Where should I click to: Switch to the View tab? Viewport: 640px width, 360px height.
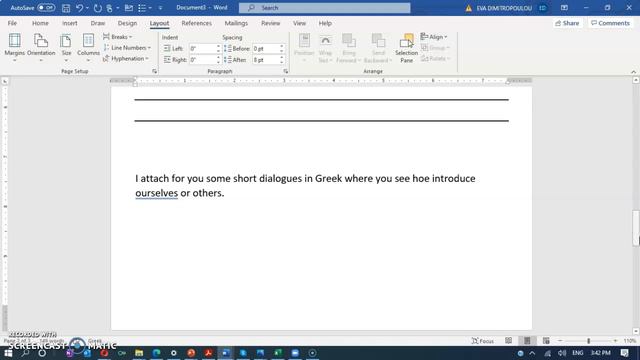click(x=299, y=23)
